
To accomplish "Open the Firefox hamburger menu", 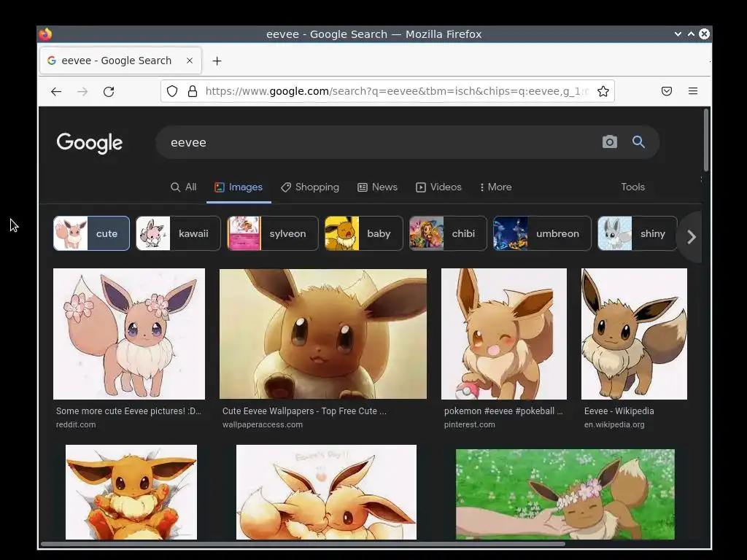I will (x=693, y=91).
